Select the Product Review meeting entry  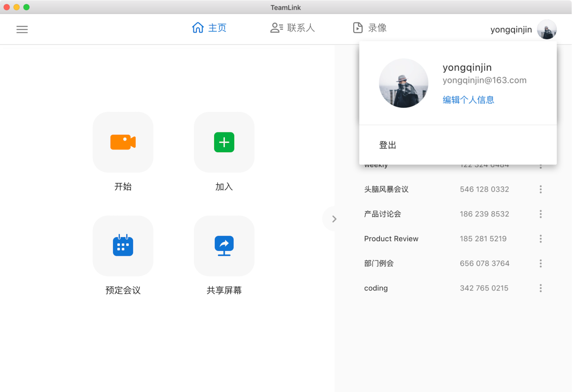[391, 239]
